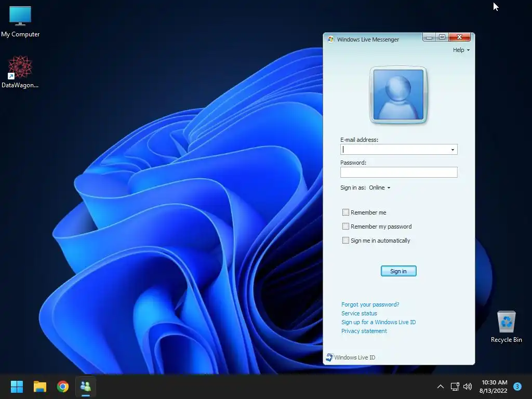Viewport: 532px width, 399px height.
Task: Open the Service status link
Action: (x=359, y=313)
